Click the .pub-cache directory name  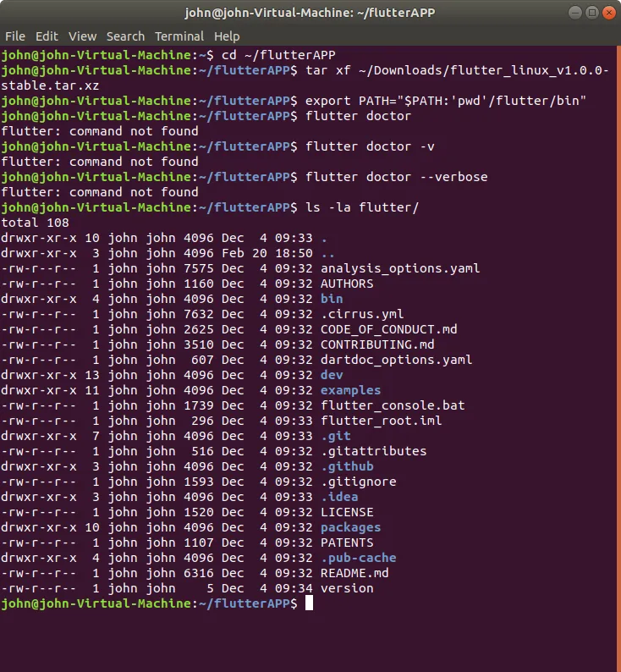[359, 558]
